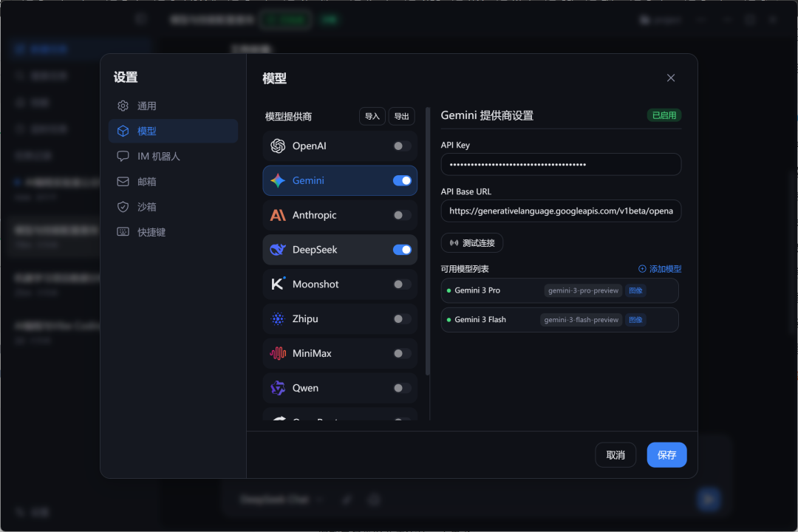The image size is (798, 532).
Task: Click the cube icon beside 模型
Action: [x=123, y=131]
